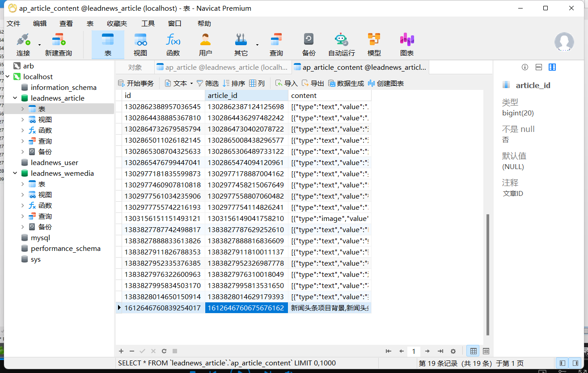This screenshot has height=373, width=588.
Task: Toggle the left navigation pane visibility
Action: 563,363
